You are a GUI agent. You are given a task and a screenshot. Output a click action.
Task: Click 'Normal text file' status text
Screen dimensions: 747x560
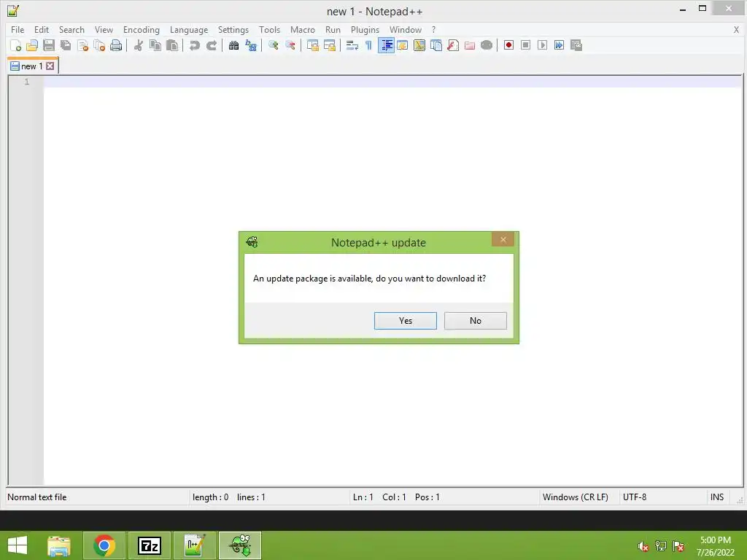click(37, 497)
